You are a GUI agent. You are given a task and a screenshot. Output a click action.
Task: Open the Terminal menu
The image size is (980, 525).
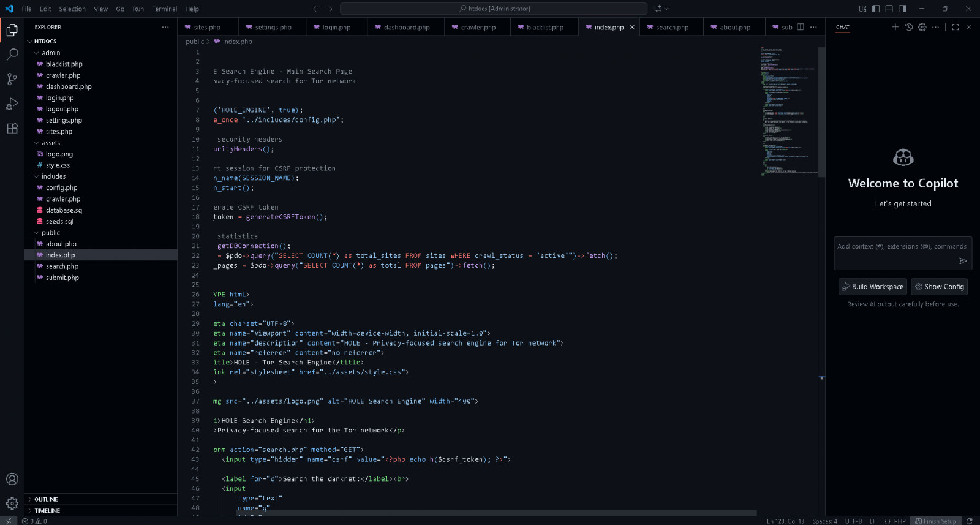(x=164, y=9)
